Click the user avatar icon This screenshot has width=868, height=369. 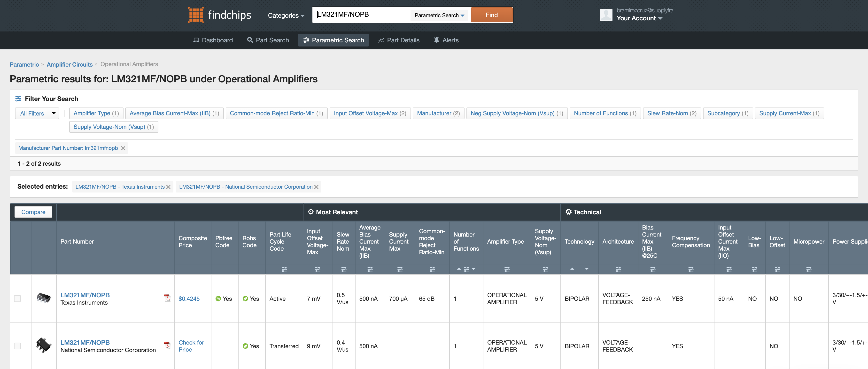[606, 15]
